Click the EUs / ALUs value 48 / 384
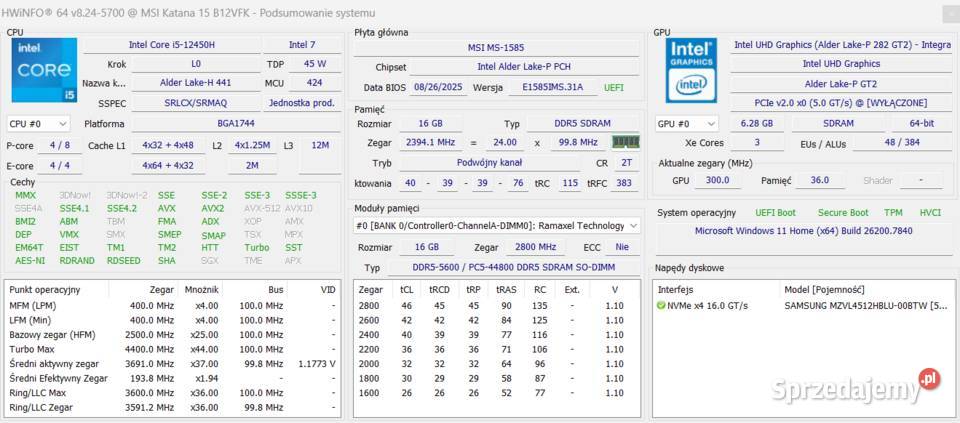This screenshot has height=423, width=960. 903,143
